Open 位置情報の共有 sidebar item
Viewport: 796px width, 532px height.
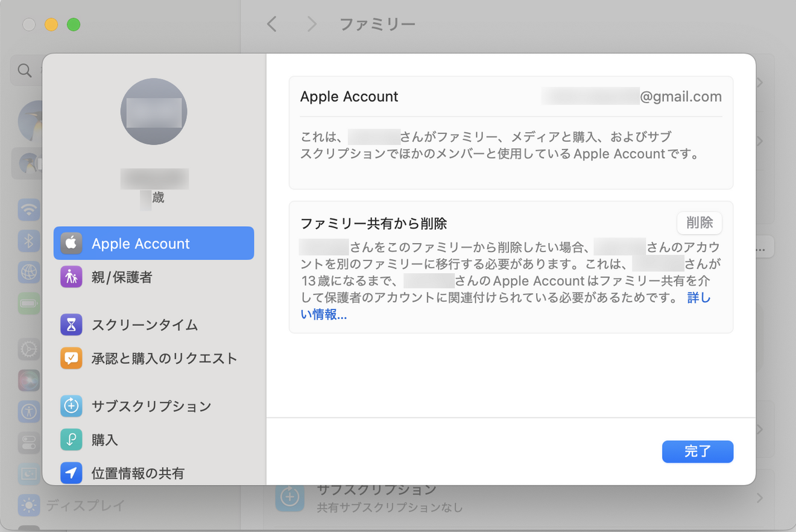pyautogui.click(x=154, y=473)
